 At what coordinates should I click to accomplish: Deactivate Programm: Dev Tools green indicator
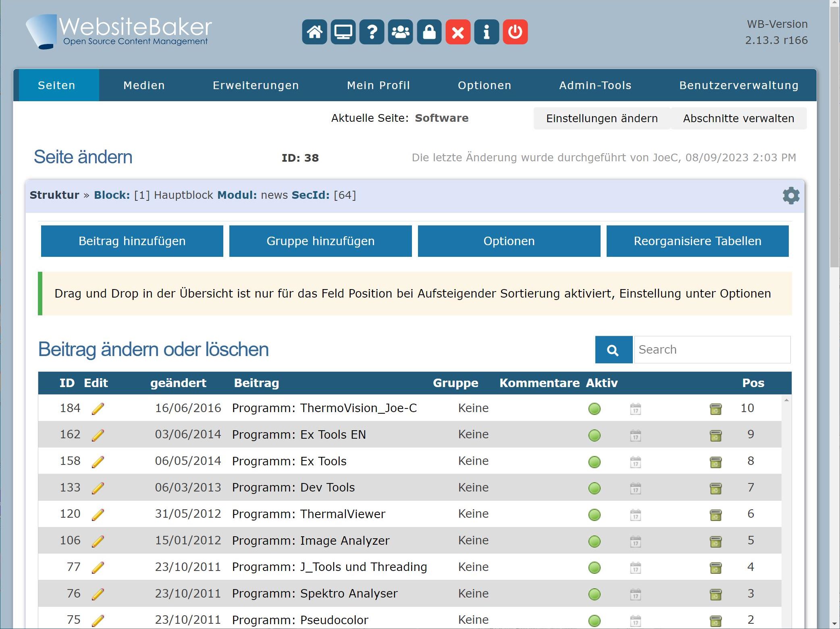point(594,488)
